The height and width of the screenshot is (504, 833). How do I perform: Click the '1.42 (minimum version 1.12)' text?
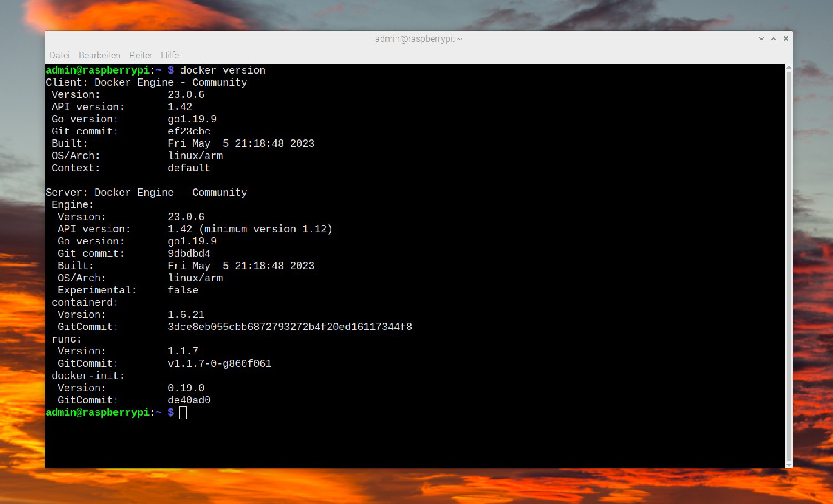pos(250,229)
